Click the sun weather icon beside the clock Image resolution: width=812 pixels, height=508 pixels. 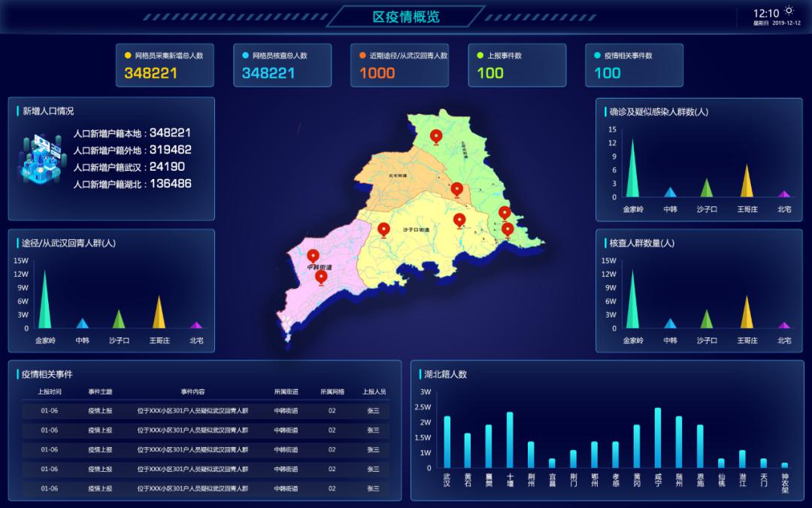click(789, 11)
